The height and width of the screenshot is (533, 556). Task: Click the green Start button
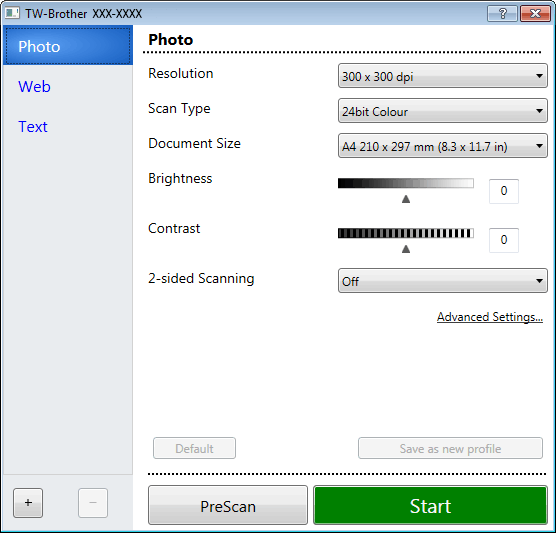click(430, 505)
